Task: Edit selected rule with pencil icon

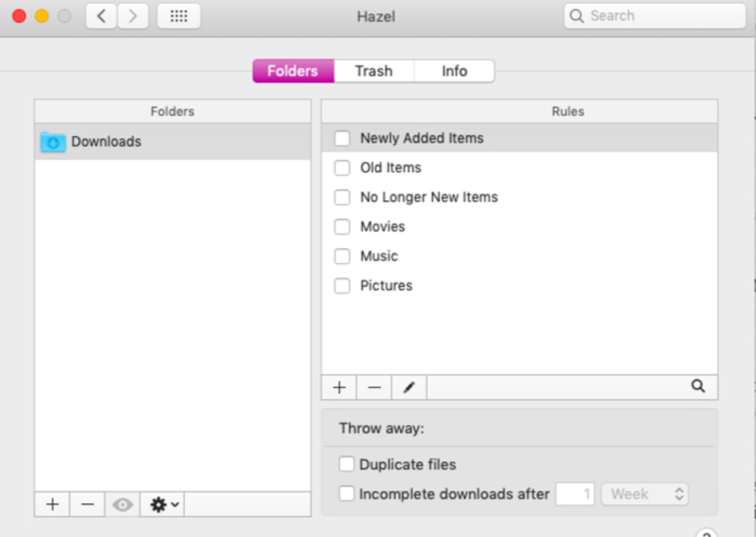Action: 409,387
